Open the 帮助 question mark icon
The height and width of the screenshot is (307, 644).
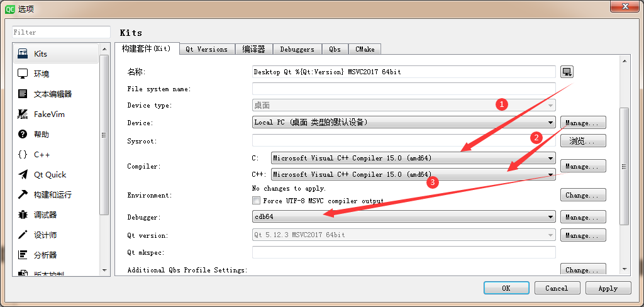[x=23, y=134]
